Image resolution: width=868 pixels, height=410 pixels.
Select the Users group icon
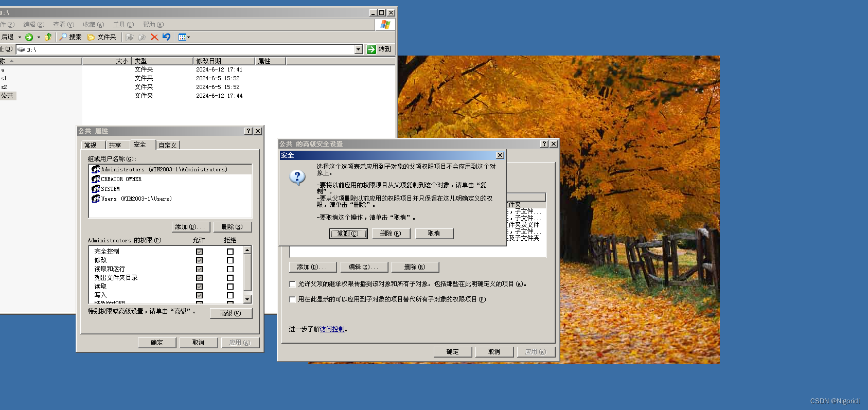pyautogui.click(x=96, y=199)
